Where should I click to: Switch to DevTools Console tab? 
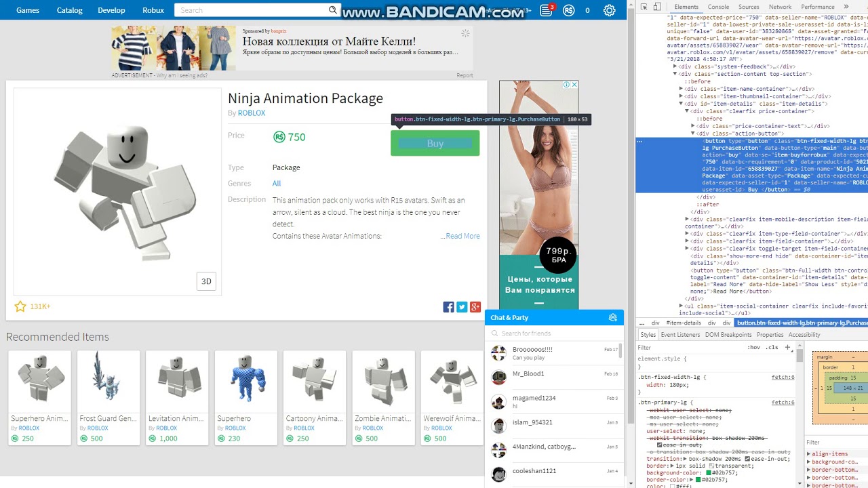(718, 7)
